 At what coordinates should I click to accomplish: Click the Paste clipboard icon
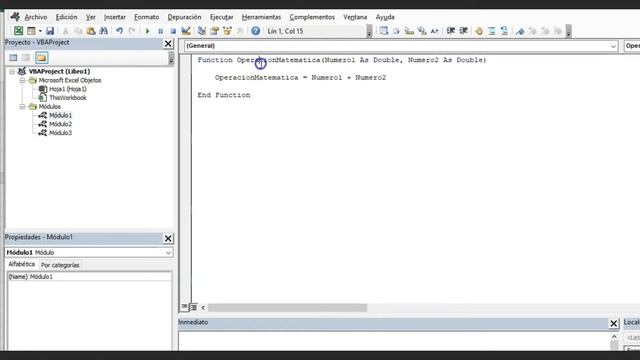coord(91,31)
